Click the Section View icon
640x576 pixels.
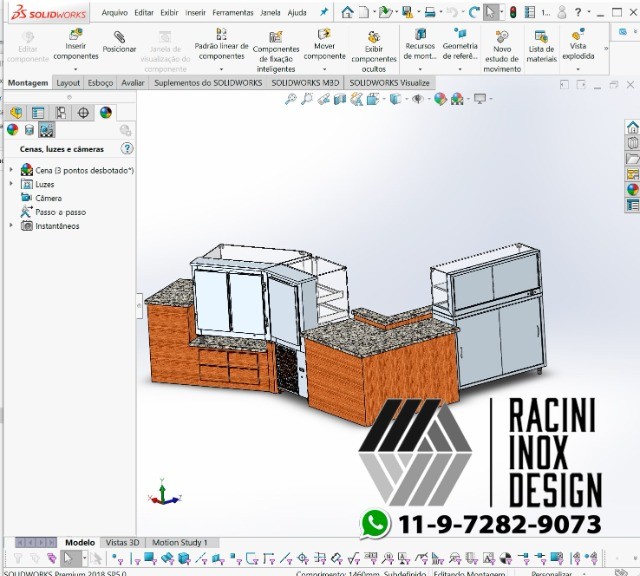340,99
